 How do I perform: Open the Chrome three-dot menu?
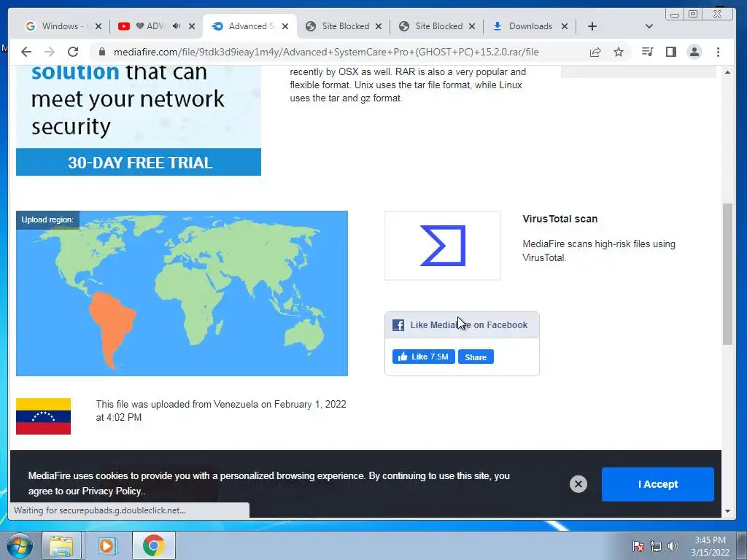(x=718, y=52)
